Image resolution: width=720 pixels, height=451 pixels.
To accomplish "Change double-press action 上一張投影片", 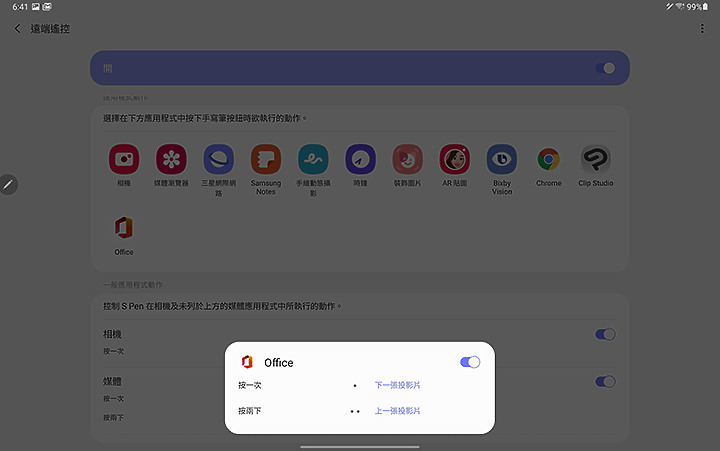I will pos(397,411).
